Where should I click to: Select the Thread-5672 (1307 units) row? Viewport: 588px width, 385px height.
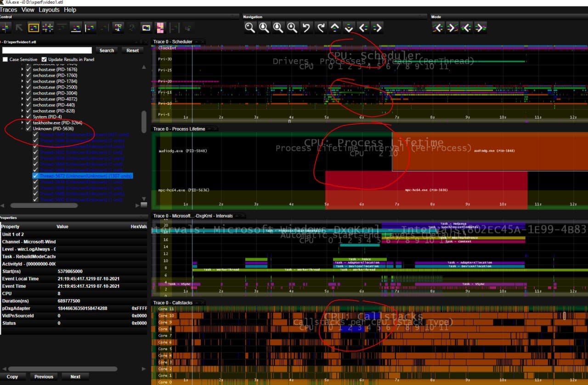[82, 176]
